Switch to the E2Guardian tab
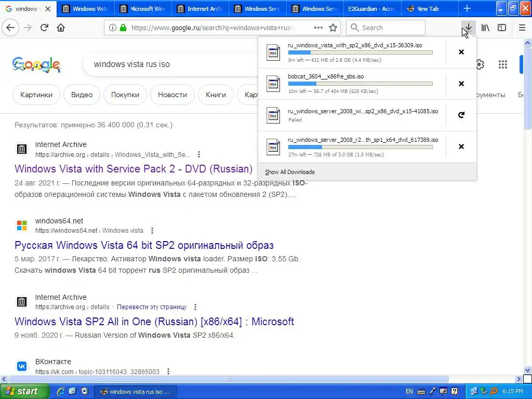 click(372, 9)
